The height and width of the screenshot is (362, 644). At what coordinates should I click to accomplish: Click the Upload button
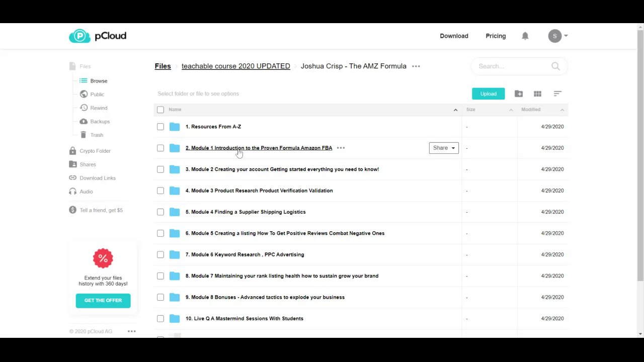(x=488, y=94)
